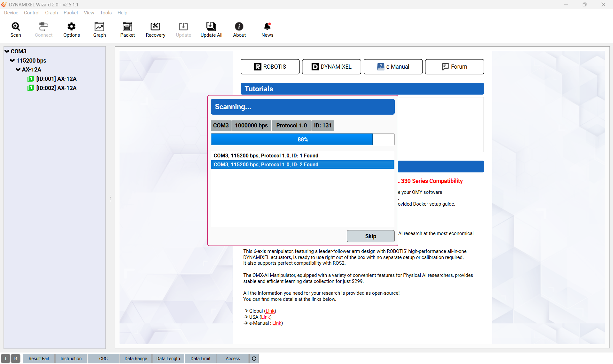This screenshot has height=364, width=613.
Task: Open the Device menu
Action: pyautogui.click(x=11, y=13)
